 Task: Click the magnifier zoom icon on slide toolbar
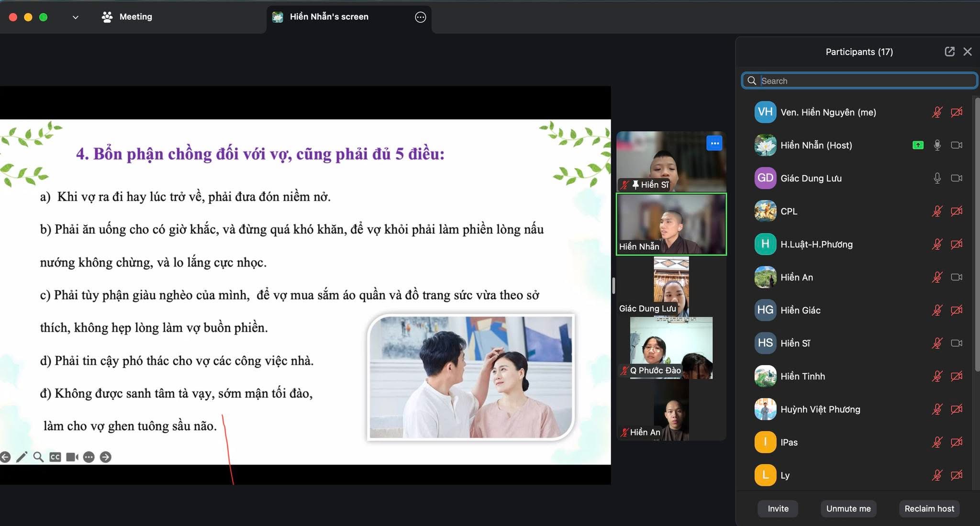(38, 457)
